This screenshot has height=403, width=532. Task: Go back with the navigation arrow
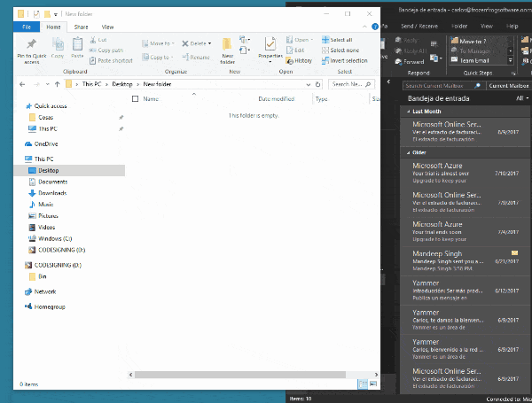tap(22, 84)
